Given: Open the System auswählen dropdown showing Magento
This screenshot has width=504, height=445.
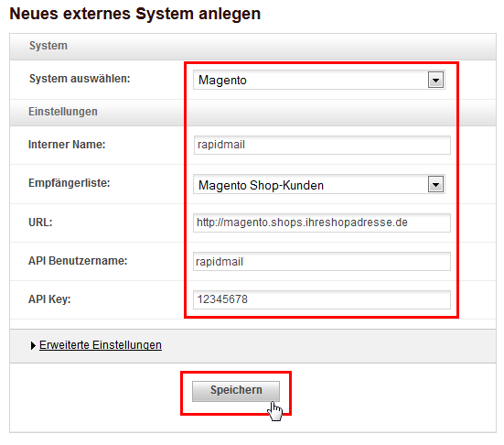Looking at the screenshot, I should pyautogui.click(x=319, y=80).
